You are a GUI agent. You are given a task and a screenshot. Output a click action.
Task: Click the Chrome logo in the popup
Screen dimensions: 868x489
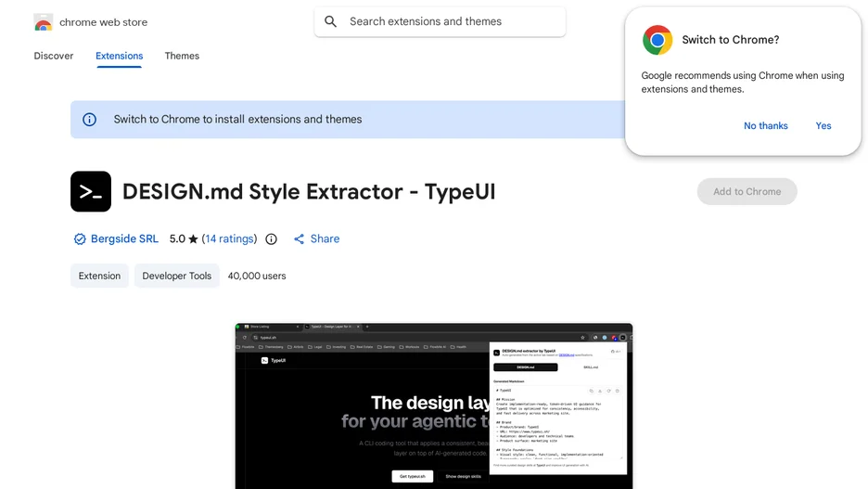tap(657, 40)
